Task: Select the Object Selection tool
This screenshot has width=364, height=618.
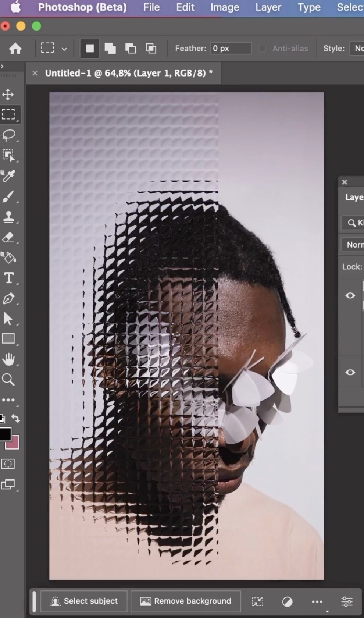Action: click(9, 156)
